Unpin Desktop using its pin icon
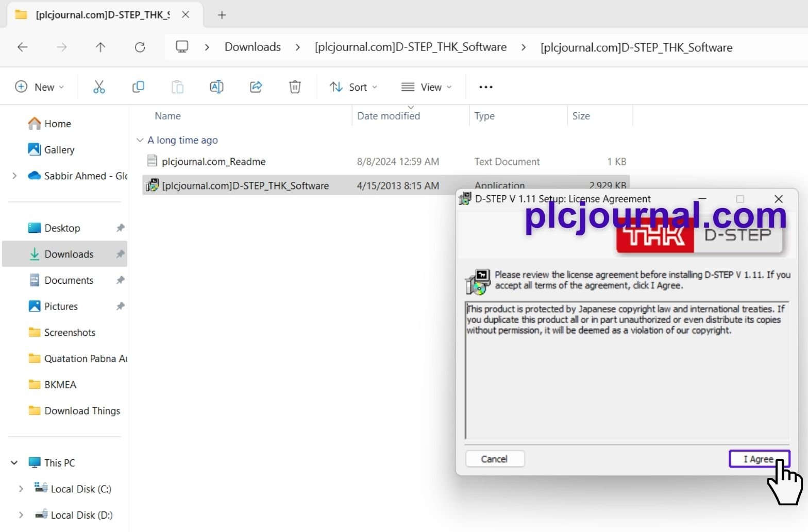808x532 pixels. [x=120, y=228]
